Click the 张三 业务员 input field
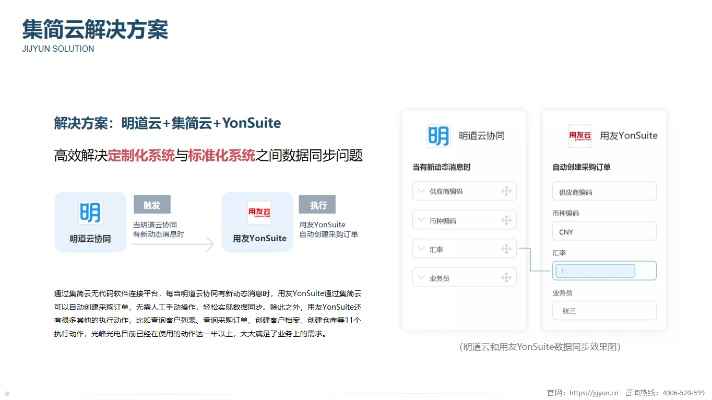 click(604, 311)
